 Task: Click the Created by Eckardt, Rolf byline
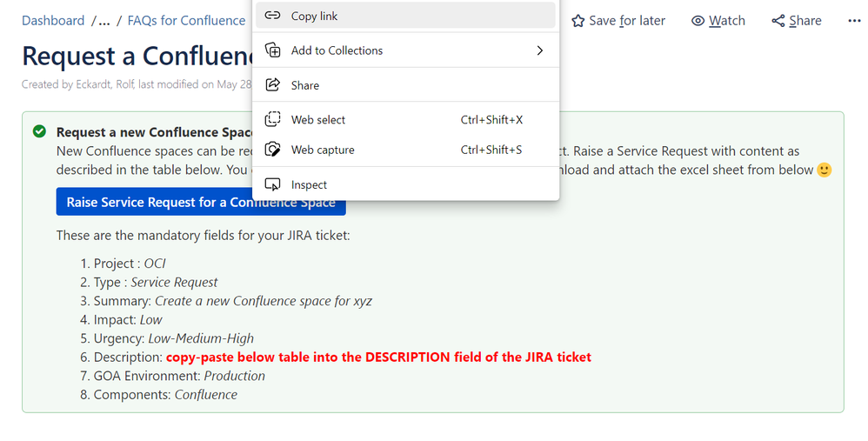pos(137,84)
